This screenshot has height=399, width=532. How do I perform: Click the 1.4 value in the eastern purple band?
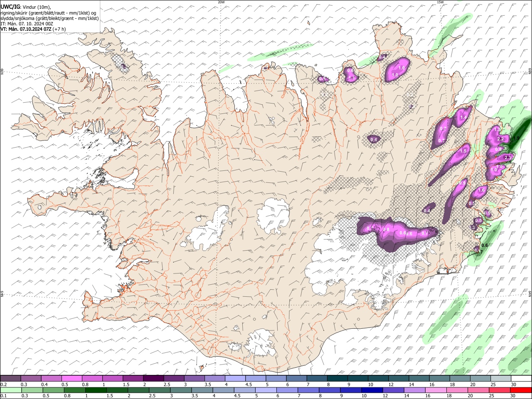tap(464, 118)
